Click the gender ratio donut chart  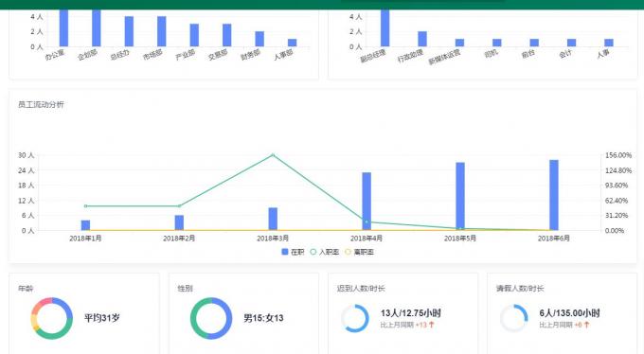click(211, 318)
